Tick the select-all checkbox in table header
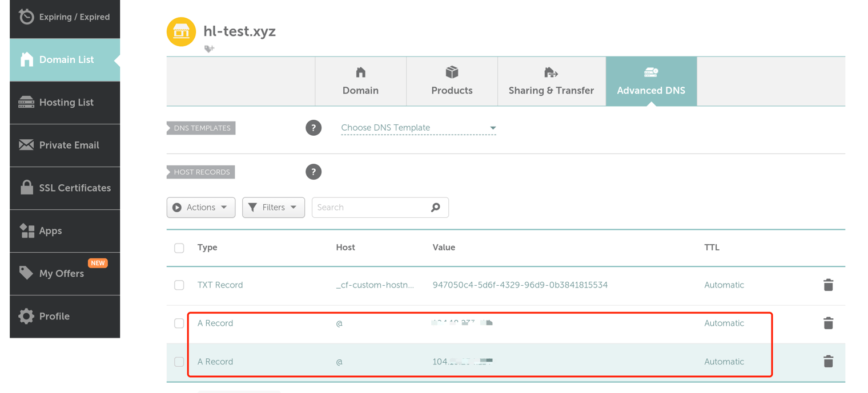 point(179,248)
